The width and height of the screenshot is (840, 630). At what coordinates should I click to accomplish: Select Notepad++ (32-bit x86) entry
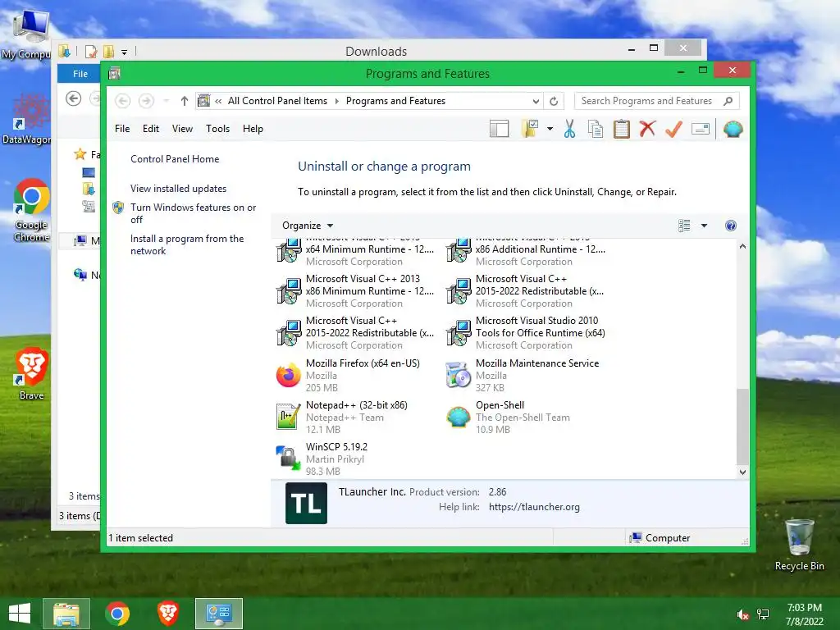354,417
